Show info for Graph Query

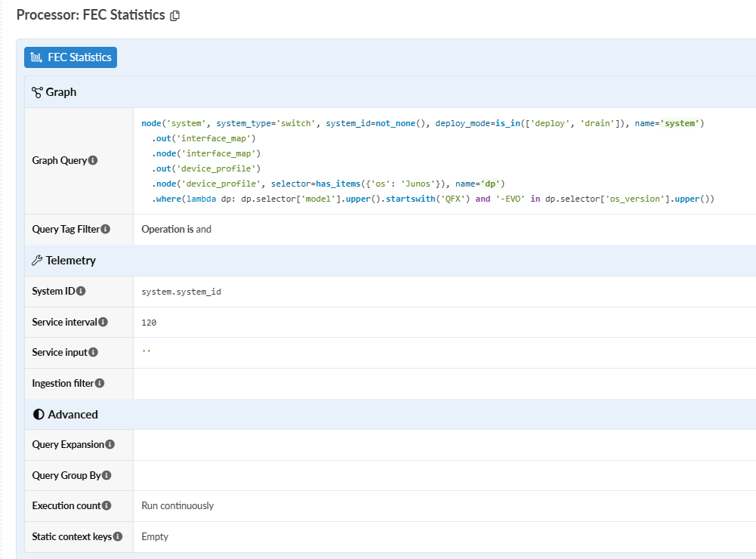point(93,160)
